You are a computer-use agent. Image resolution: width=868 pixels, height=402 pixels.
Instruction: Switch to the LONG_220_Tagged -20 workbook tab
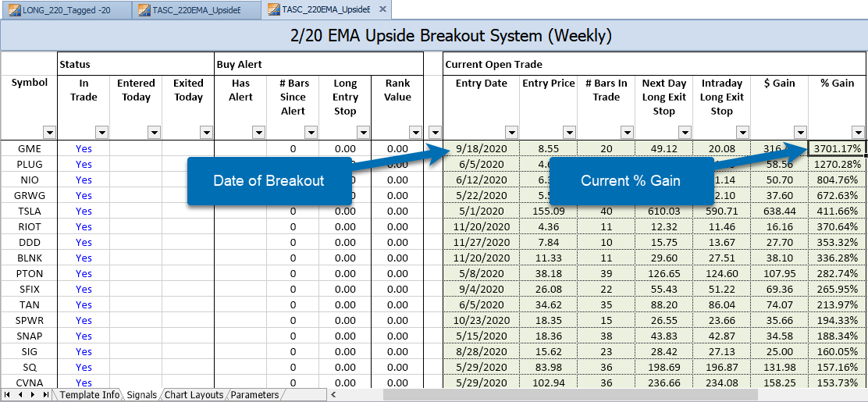click(66, 9)
